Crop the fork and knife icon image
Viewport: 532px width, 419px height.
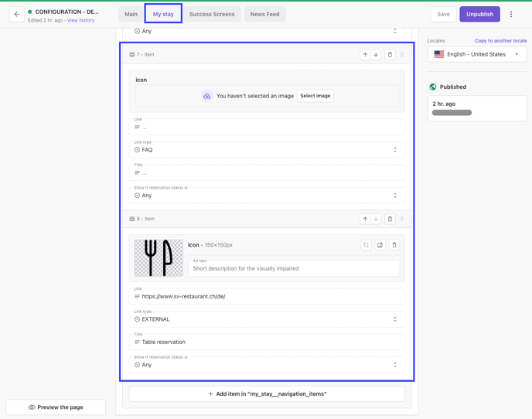coord(366,245)
